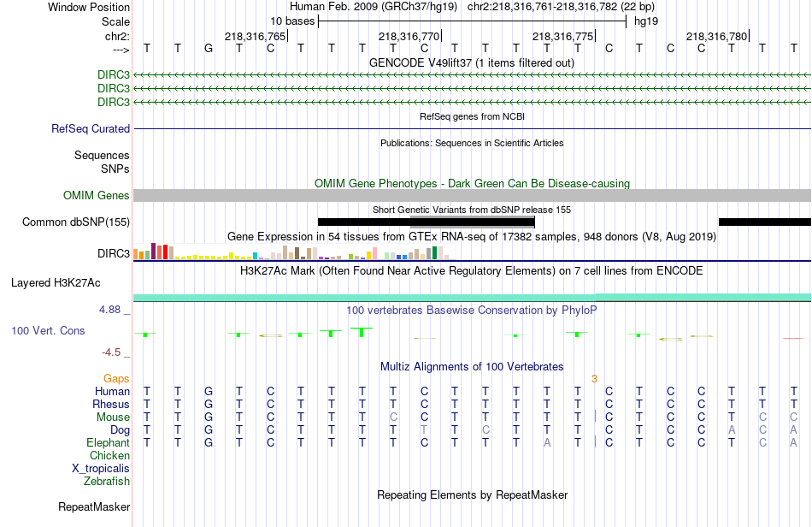The width and height of the screenshot is (812, 527).
Task: Click the orange gap count 3
Action: click(x=595, y=379)
